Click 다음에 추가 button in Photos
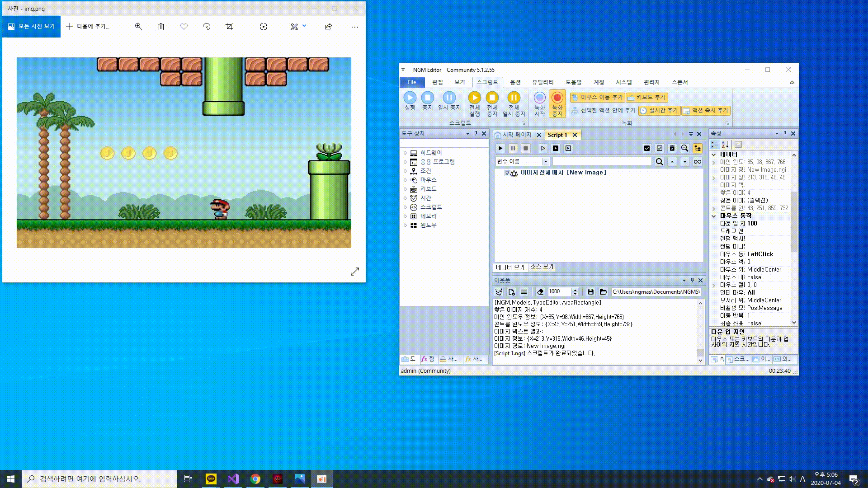This screenshot has width=868, height=488. pyautogui.click(x=88, y=27)
